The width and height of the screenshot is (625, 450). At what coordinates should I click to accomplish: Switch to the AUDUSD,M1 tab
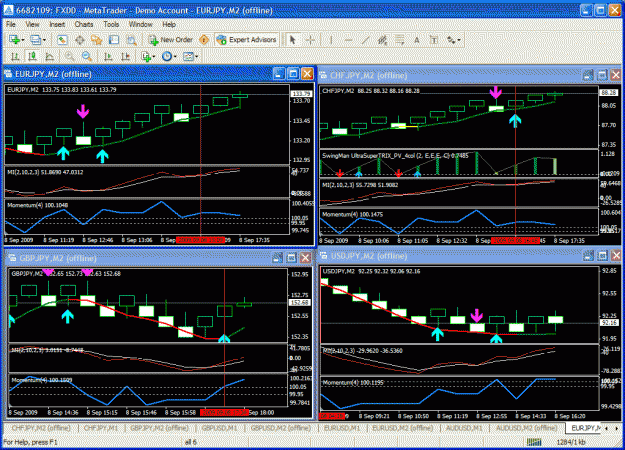tap(464, 428)
